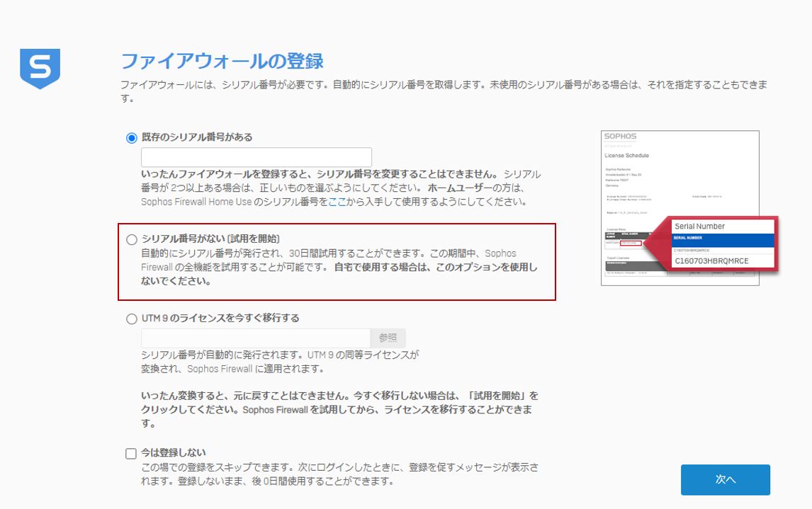Select the 既存のシリアル番号がある radio button
This screenshot has width=812, height=509.
click(132, 138)
